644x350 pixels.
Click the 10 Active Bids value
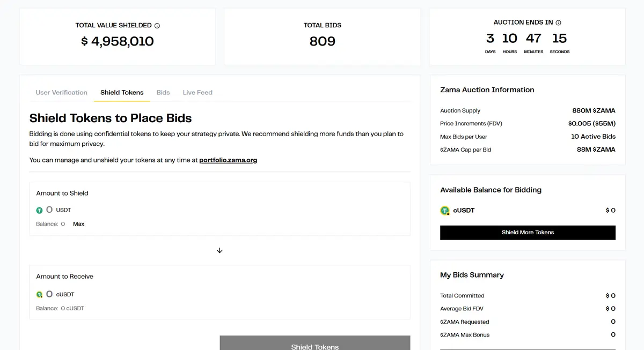pos(593,137)
